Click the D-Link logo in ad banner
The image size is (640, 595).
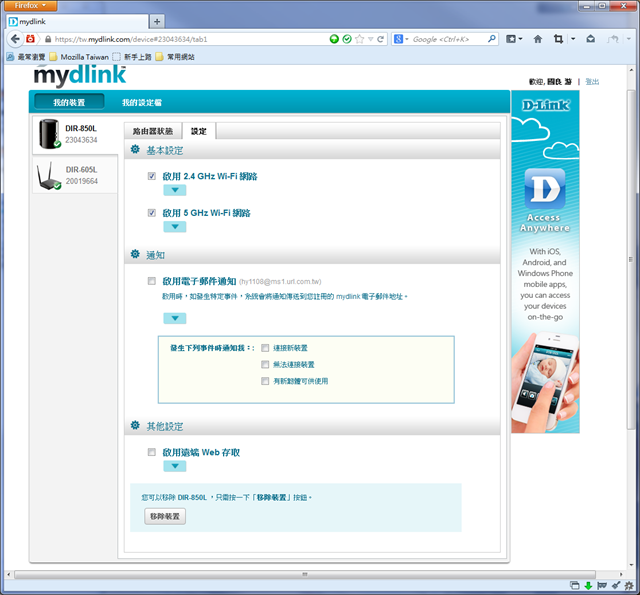pyautogui.click(x=545, y=105)
